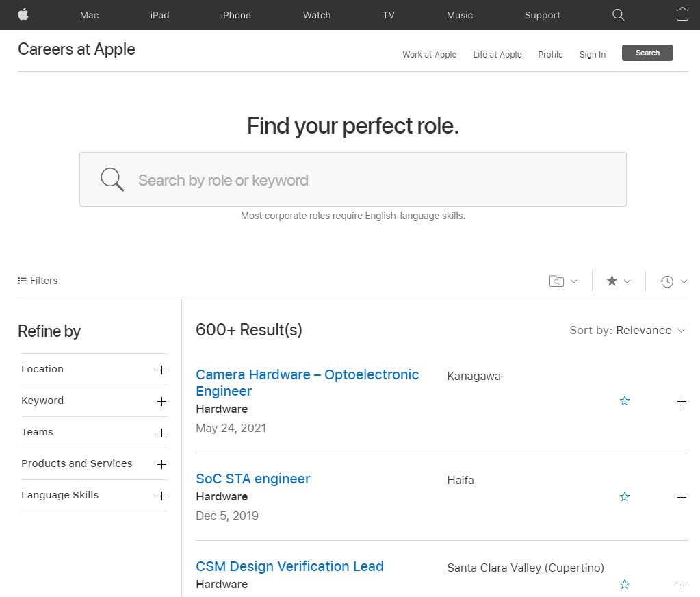The width and height of the screenshot is (700, 597).
Task: Open the Sign In link
Action: (592, 55)
